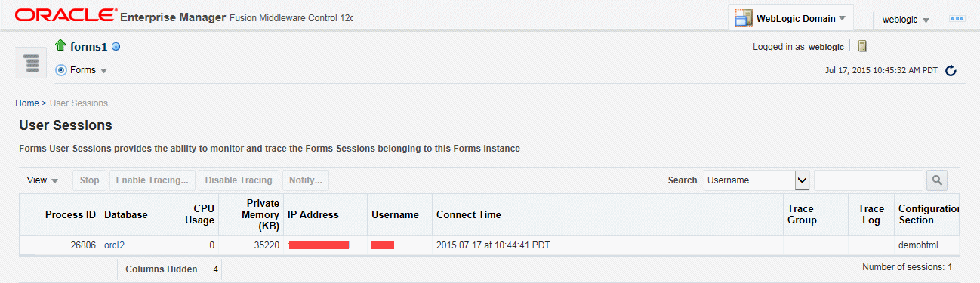The image size is (980, 283).
Task: Click the Forms target icon
Action: click(61, 70)
